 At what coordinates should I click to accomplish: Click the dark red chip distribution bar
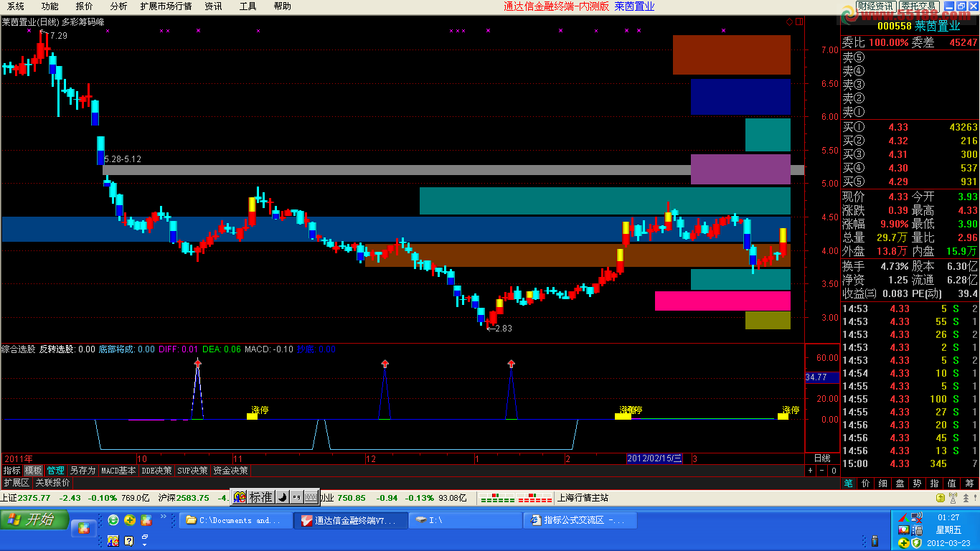732,55
